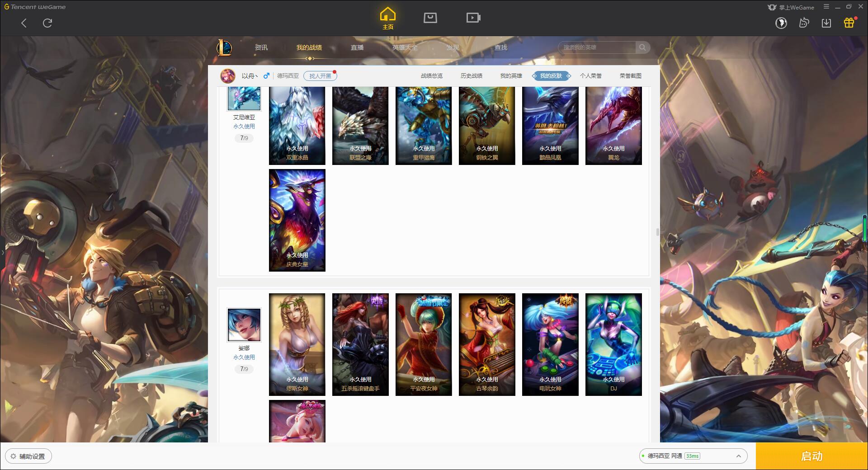Click the 7/9 count under 艾尼维亚
Image resolution: width=868 pixels, height=470 pixels.
pos(244,138)
